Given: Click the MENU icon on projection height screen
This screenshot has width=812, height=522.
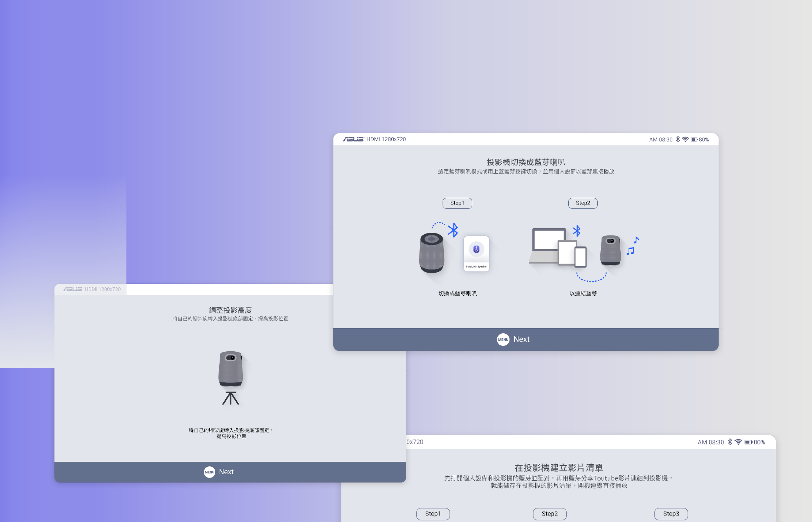Looking at the screenshot, I should coord(210,472).
